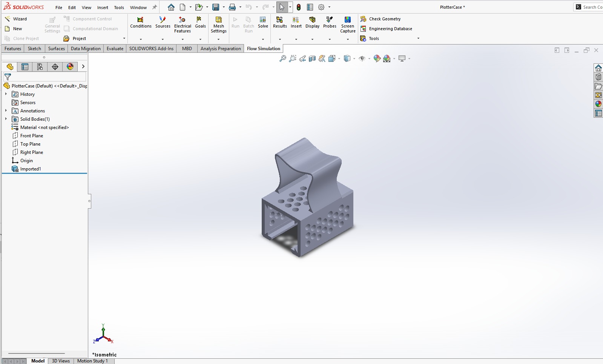This screenshot has height=364, width=603.
Task: Toggle the feature tree filter
Action: click(x=8, y=77)
